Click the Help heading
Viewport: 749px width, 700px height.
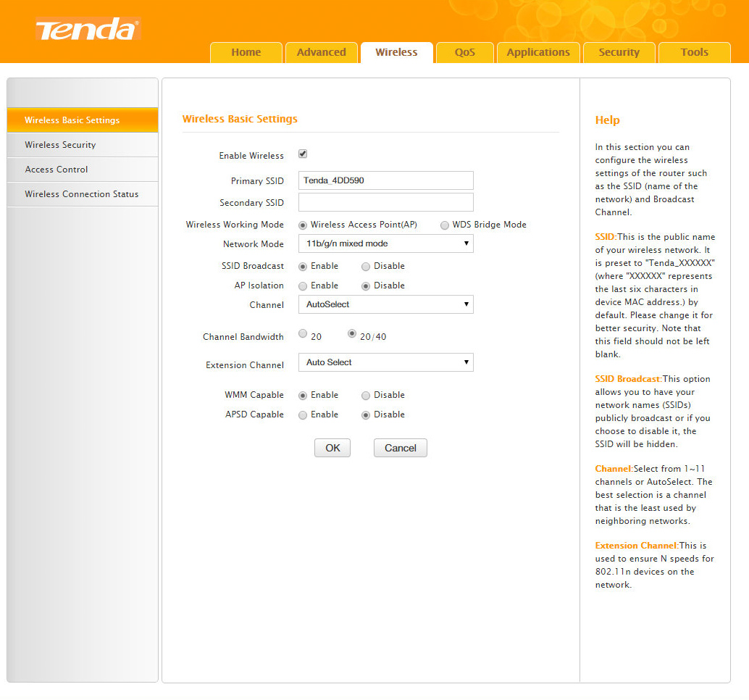tap(607, 120)
